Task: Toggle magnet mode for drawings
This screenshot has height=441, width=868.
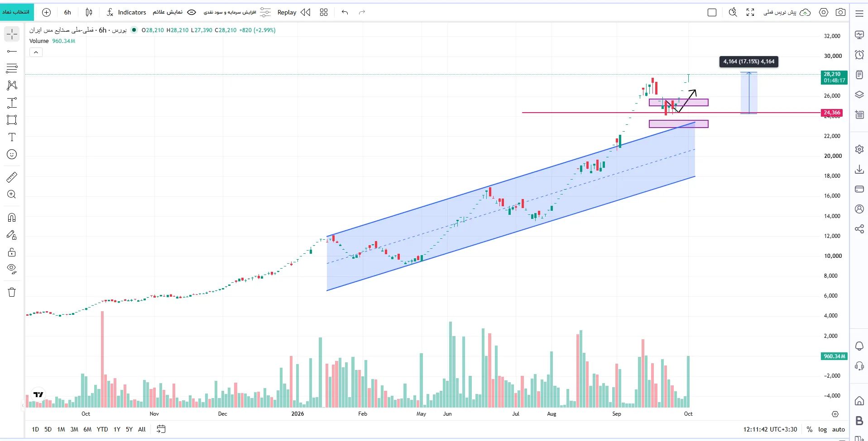Action: (x=12, y=218)
